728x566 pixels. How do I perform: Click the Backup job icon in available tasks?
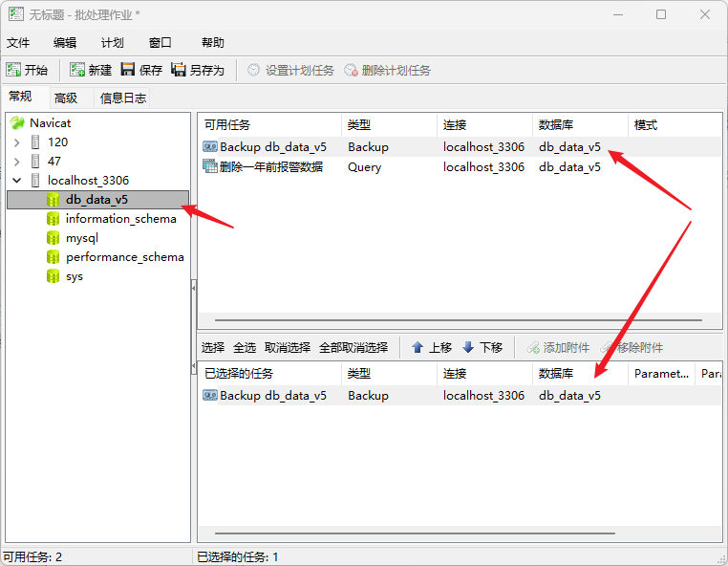pos(210,147)
